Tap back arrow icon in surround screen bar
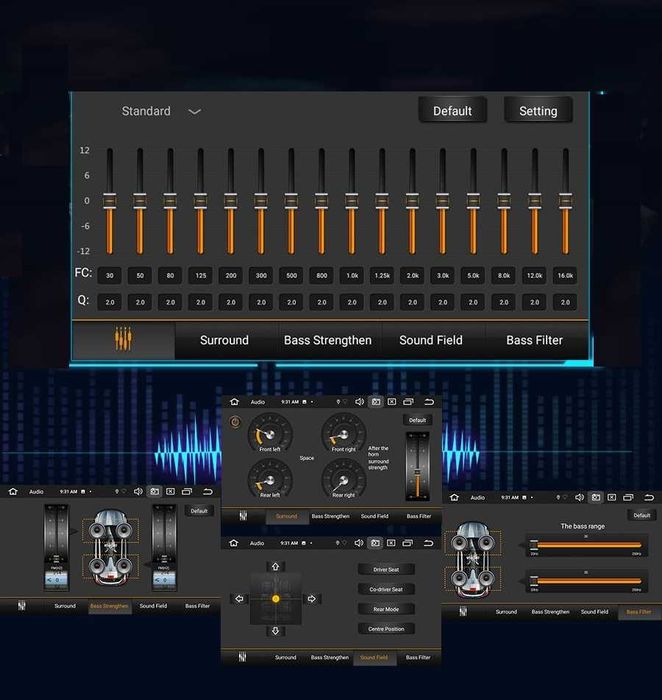Image resolution: width=662 pixels, height=700 pixels. (429, 402)
